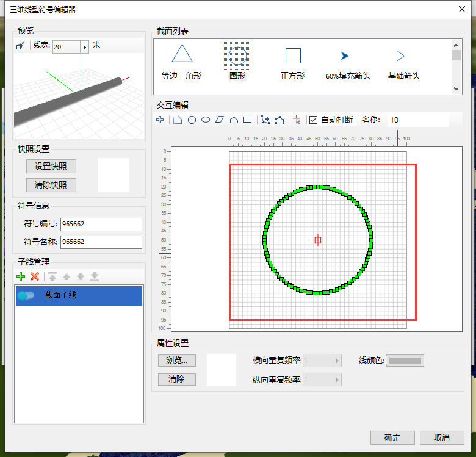Move sub-line up one level
This screenshot has height=457, width=476.
[67, 276]
